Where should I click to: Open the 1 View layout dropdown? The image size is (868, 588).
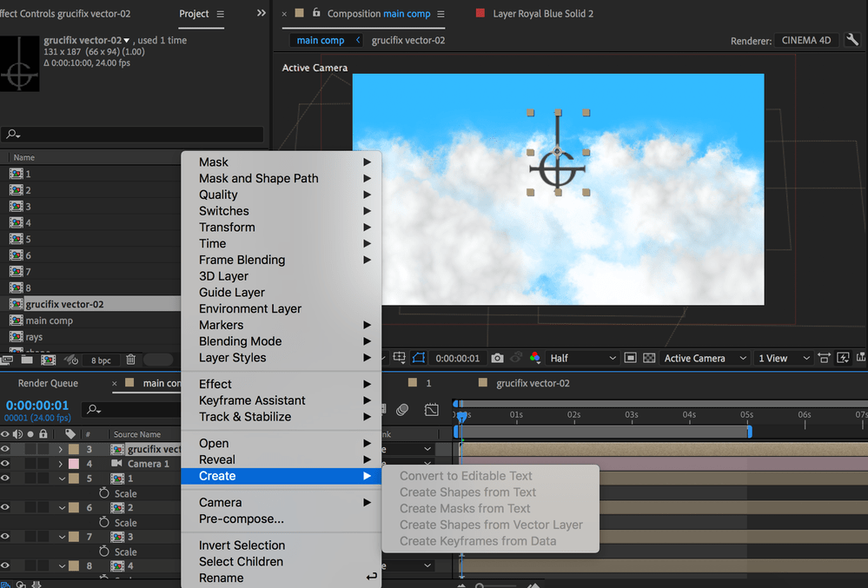click(784, 358)
